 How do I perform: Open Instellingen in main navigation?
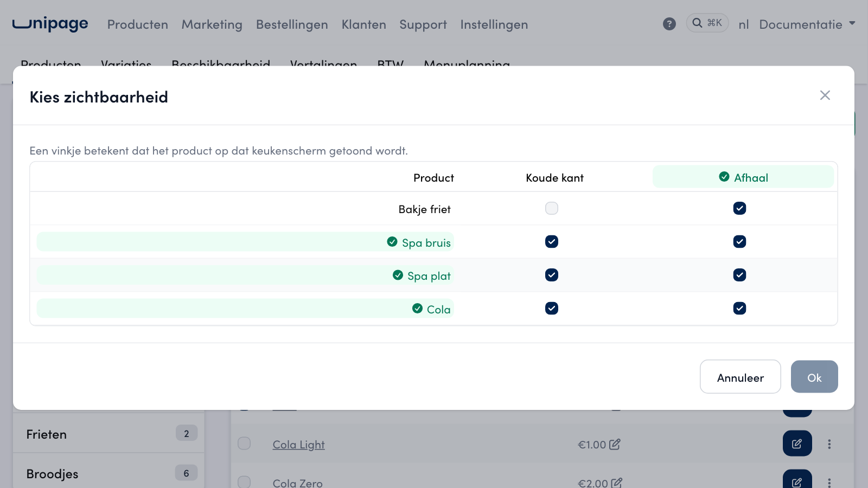[x=494, y=24]
